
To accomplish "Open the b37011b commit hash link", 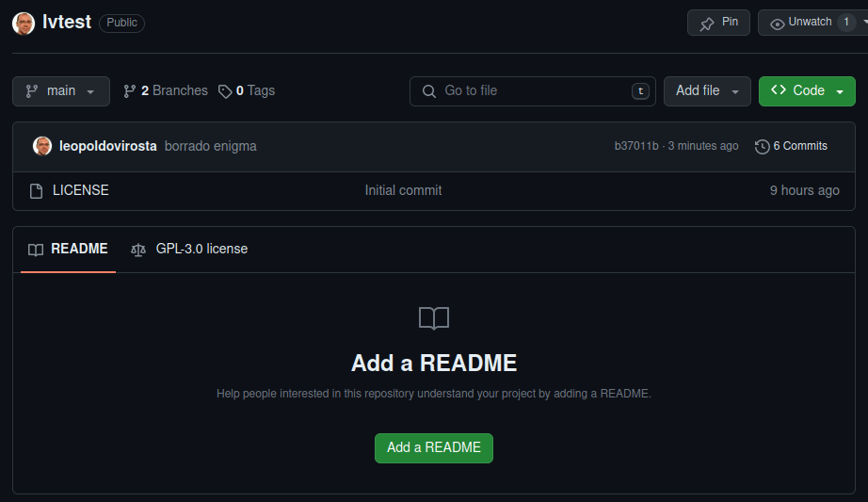I will click(x=636, y=146).
